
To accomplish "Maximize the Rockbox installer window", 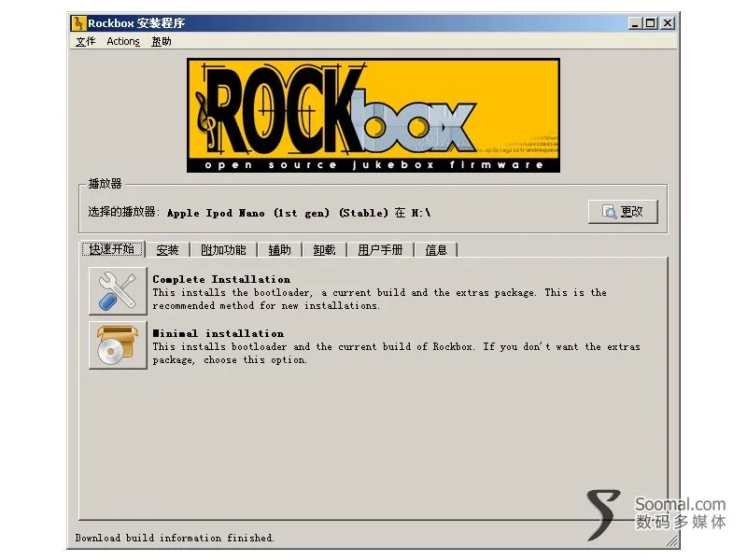I will coord(650,22).
